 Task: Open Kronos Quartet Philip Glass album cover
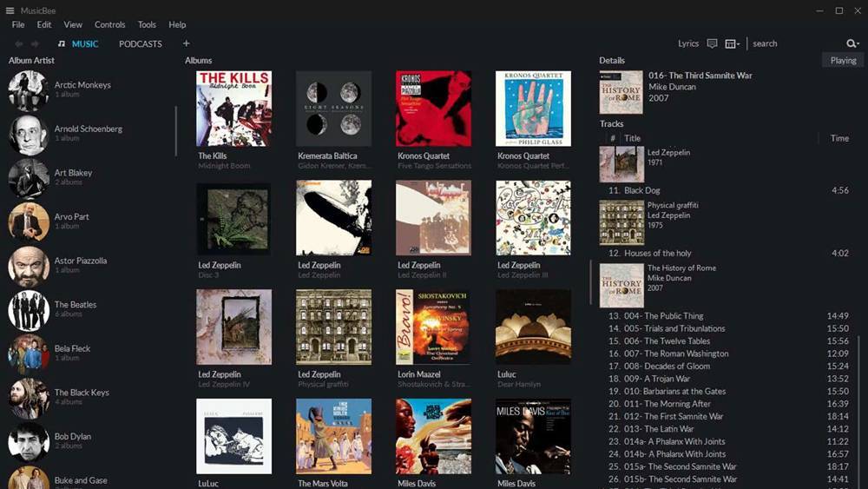point(533,109)
